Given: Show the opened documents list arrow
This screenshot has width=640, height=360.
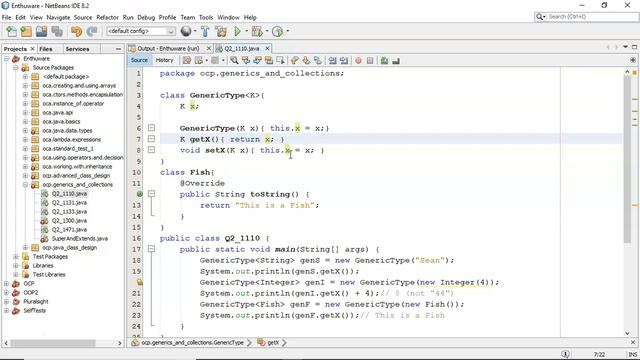Looking at the screenshot, I should click(x=625, y=47).
